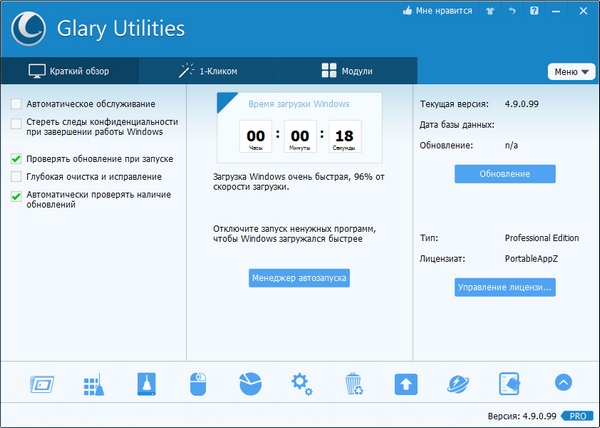Open the uninstall manager trash icon
Viewport: 600px width, 428px height.
(353, 383)
